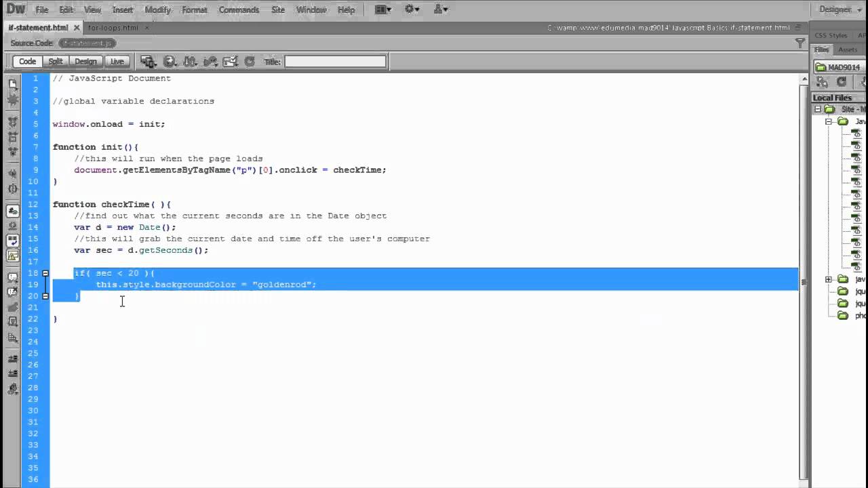Screen dimensions: 868x488
Task: Click the Collapse Full Tag coding toolbar icon
Action: click(x=12, y=122)
